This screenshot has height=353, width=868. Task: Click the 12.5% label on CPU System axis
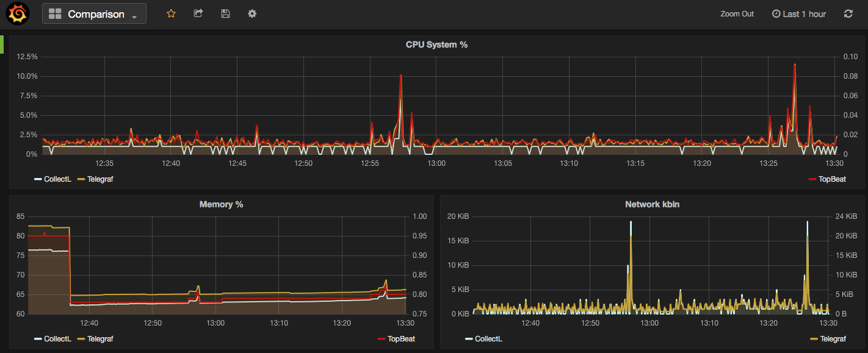(27, 57)
